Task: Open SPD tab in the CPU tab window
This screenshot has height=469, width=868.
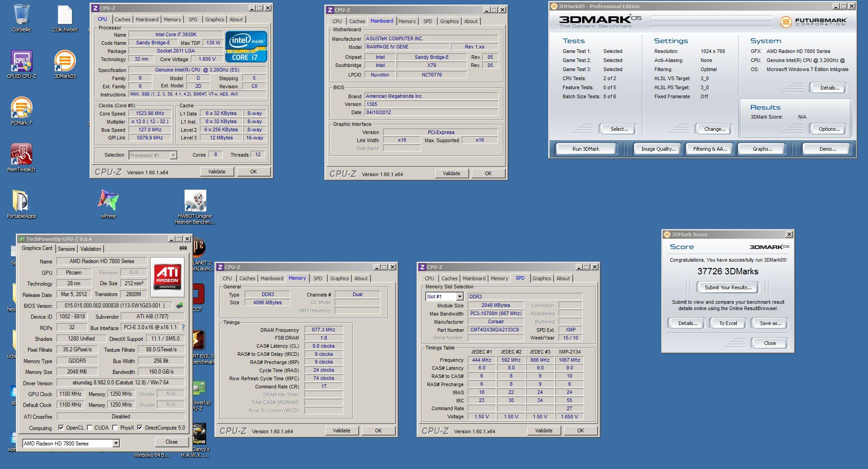Action: 193,19
